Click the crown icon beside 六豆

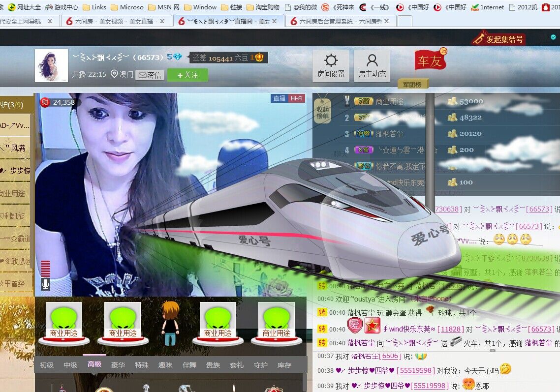[258, 58]
